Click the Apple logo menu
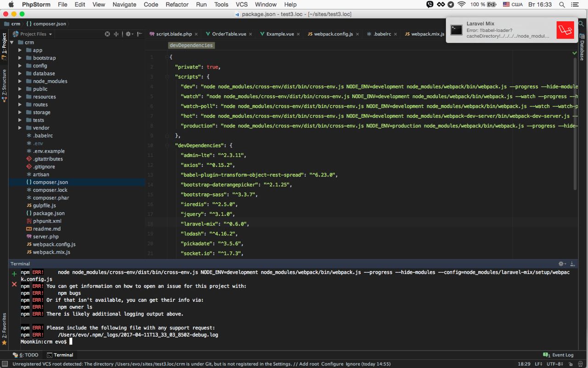 pyautogui.click(x=11, y=4)
